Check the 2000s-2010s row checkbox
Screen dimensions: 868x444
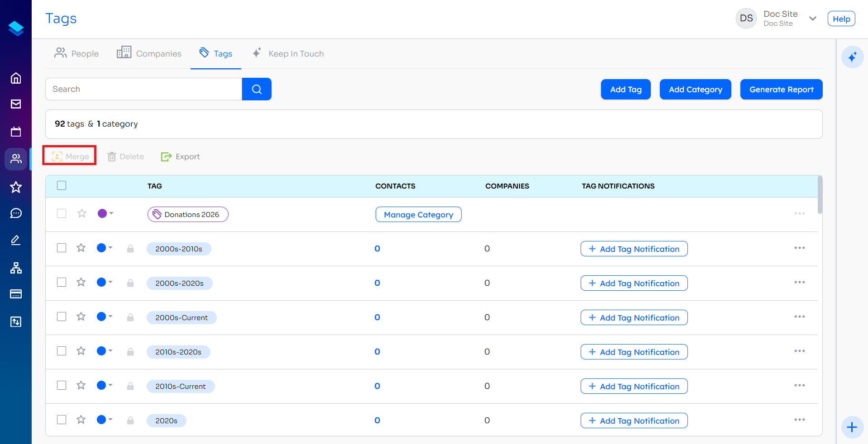click(x=62, y=248)
